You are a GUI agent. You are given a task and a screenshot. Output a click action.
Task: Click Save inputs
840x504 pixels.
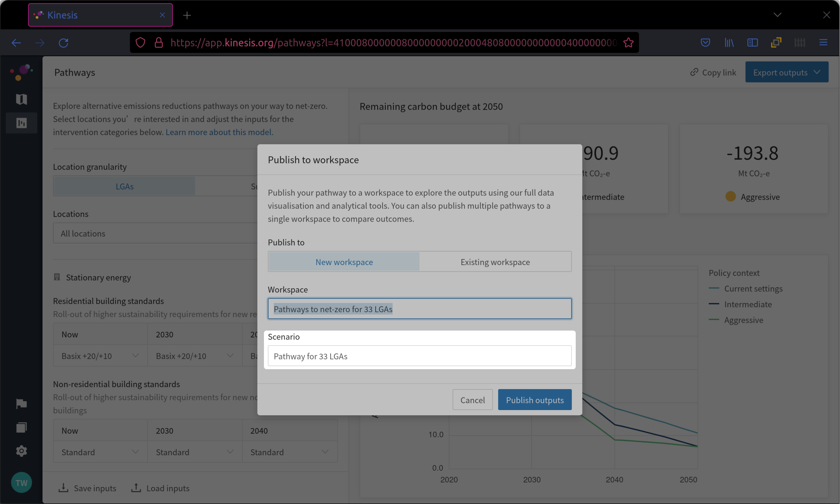click(87, 488)
